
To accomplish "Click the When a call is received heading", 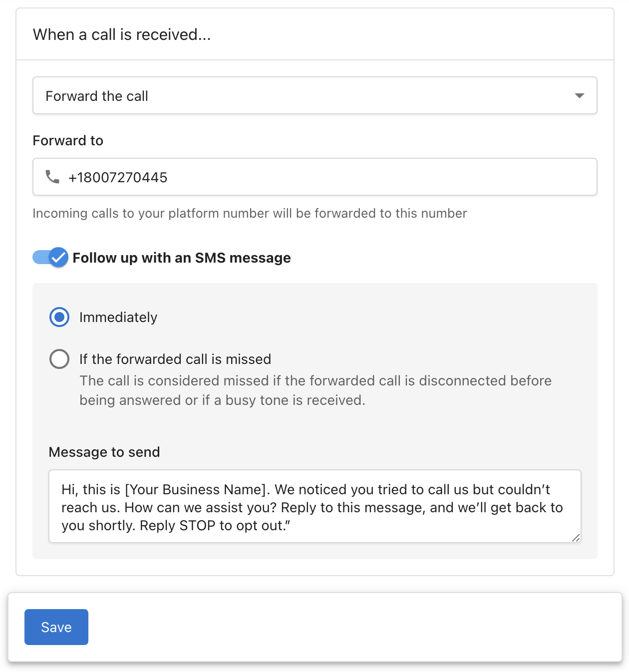I will point(122,34).
